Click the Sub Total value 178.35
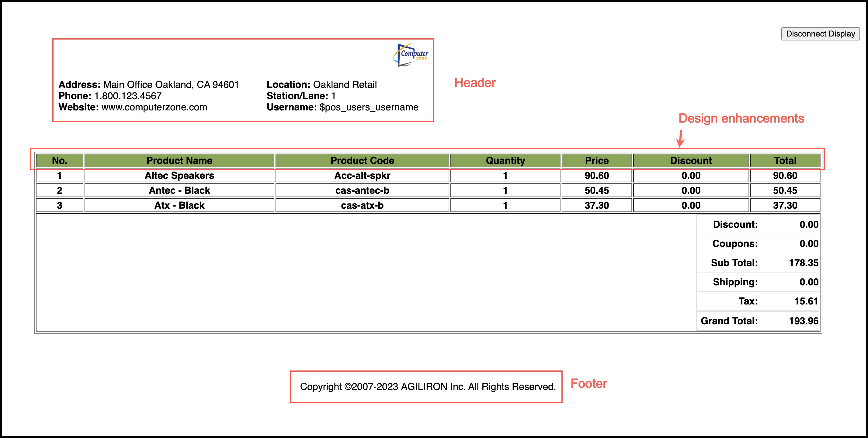 (803, 263)
